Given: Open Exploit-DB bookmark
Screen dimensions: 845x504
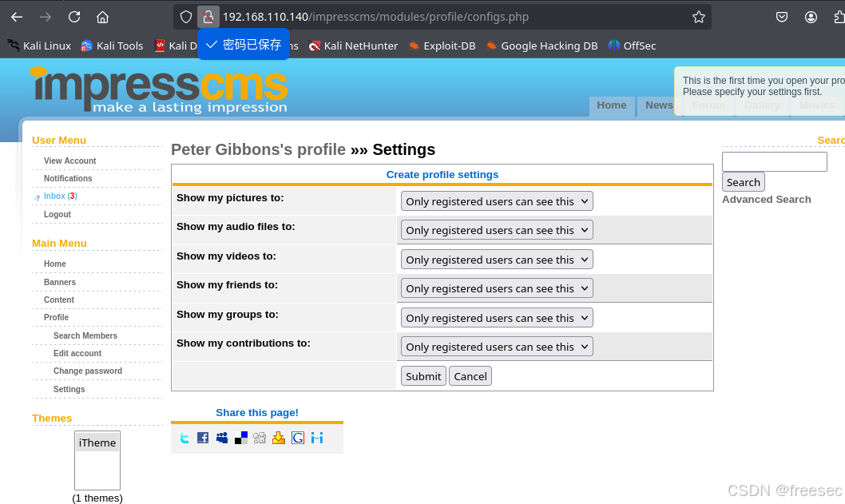Looking at the screenshot, I should pyautogui.click(x=442, y=46).
